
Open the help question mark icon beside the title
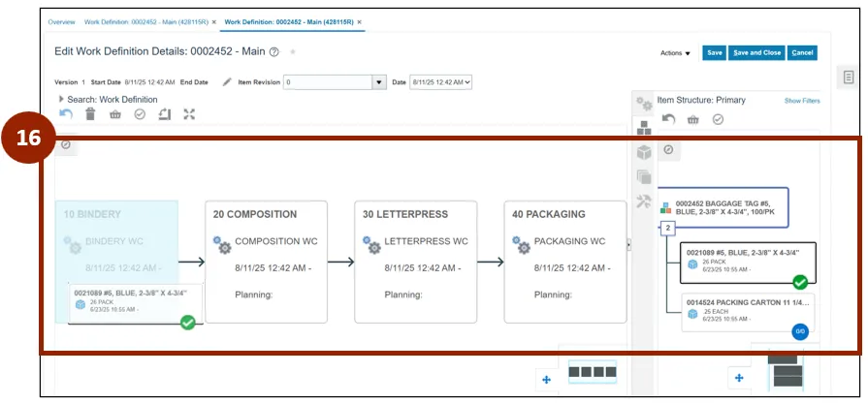coord(274,52)
